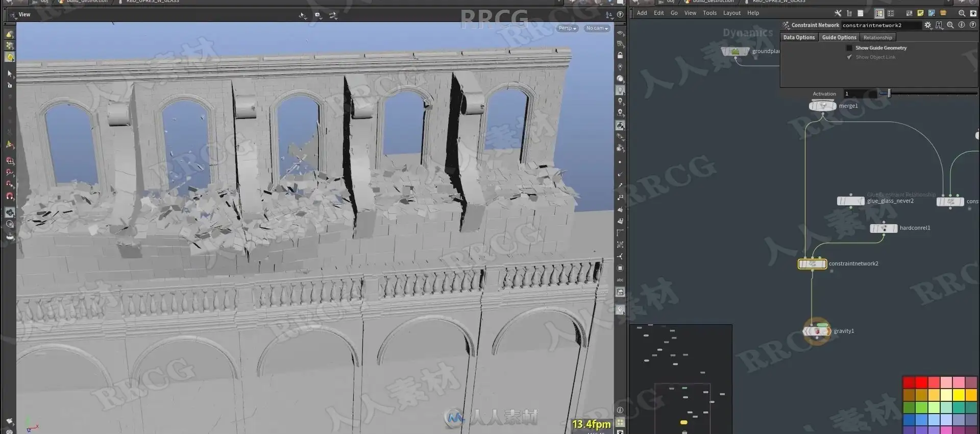
Task: Open Add menu in network editor
Action: pyautogui.click(x=642, y=13)
